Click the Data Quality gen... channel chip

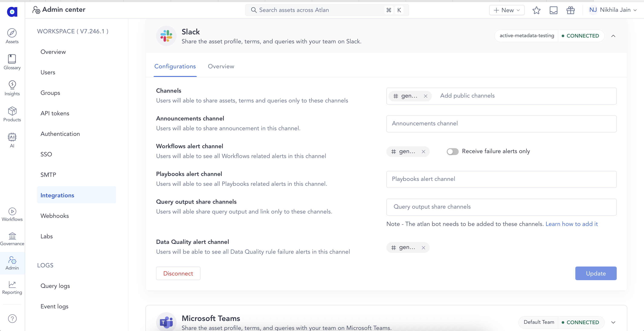(x=408, y=248)
